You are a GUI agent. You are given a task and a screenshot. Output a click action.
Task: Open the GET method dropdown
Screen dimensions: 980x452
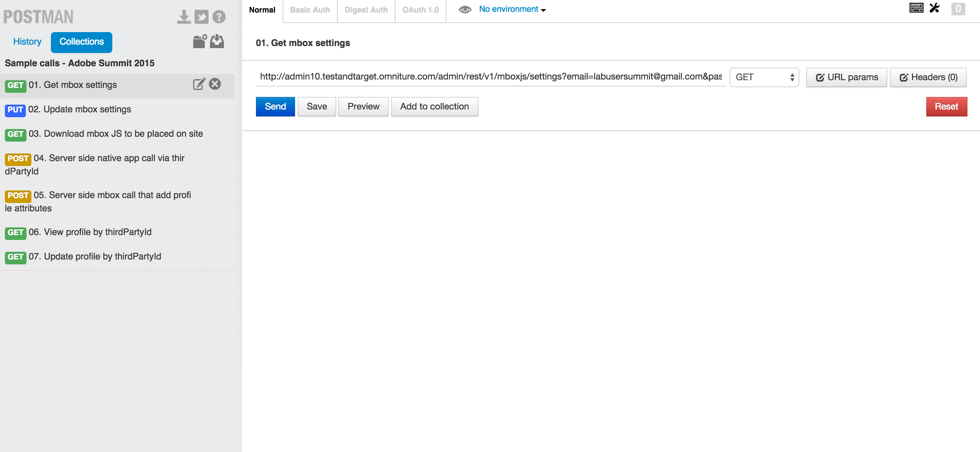pyautogui.click(x=764, y=77)
